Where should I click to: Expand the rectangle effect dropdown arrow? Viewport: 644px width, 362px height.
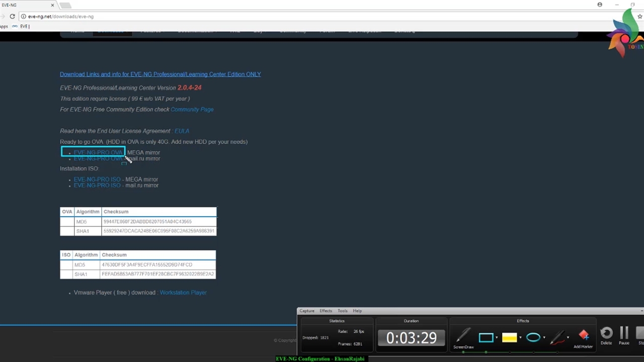click(497, 337)
